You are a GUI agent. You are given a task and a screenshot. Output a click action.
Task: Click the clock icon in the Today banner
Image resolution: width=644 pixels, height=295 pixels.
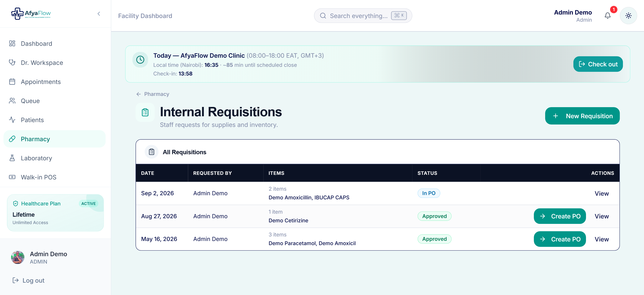coord(140,60)
